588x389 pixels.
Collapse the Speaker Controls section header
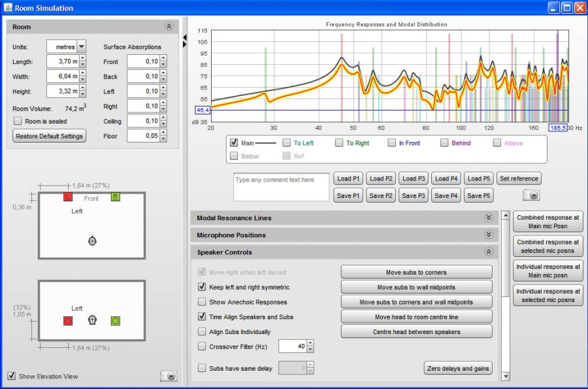[488, 252]
